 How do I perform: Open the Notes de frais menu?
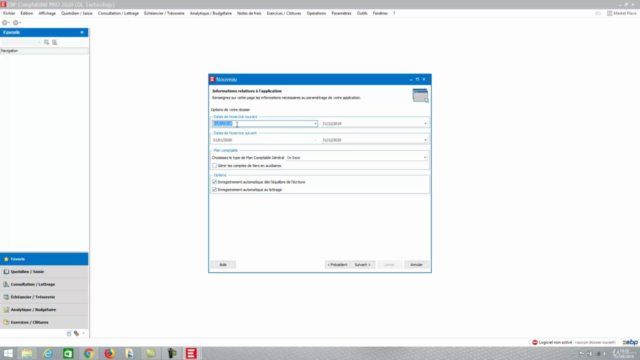[249, 13]
